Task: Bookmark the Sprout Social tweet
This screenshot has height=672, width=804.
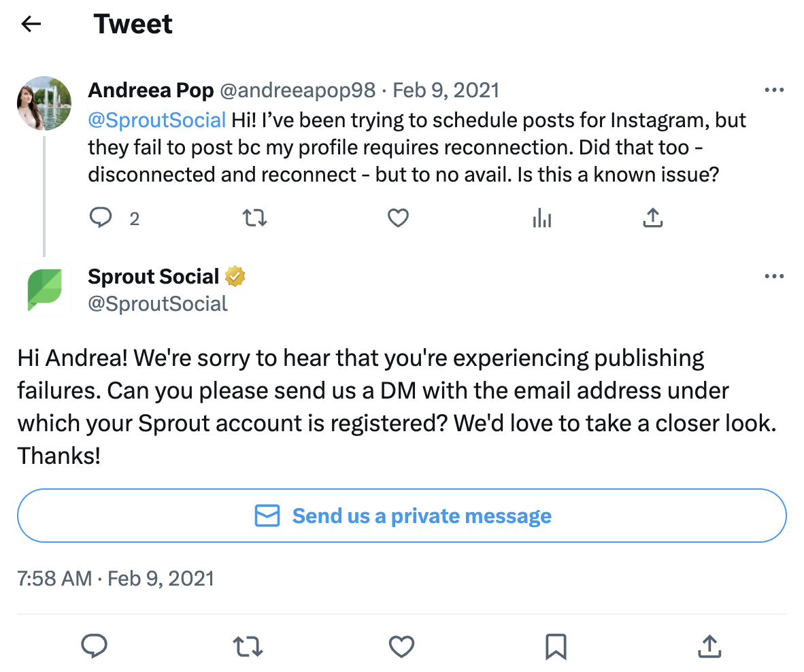Action: pyautogui.click(x=556, y=645)
